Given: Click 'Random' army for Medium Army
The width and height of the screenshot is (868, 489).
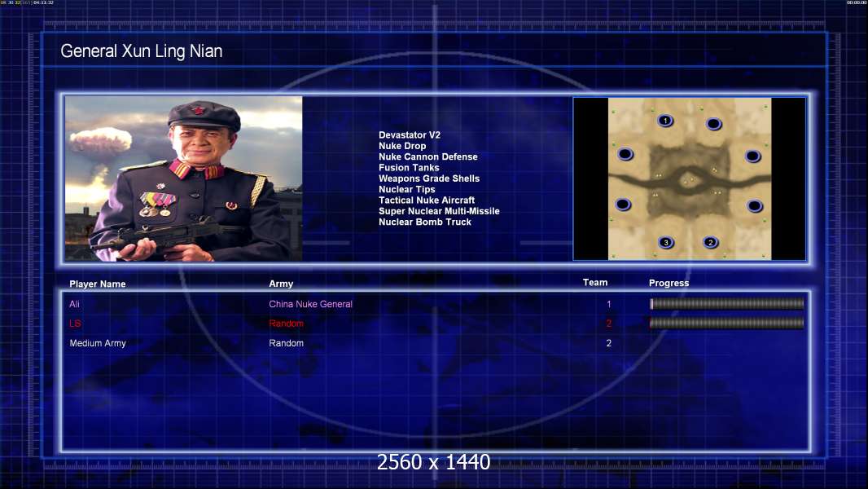Looking at the screenshot, I should [x=286, y=343].
